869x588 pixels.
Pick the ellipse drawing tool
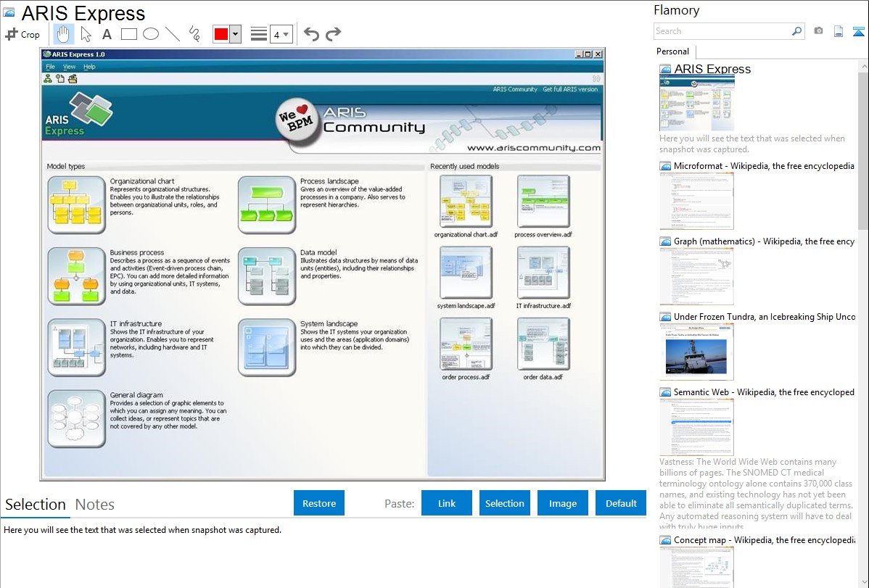[x=151, y=34]
